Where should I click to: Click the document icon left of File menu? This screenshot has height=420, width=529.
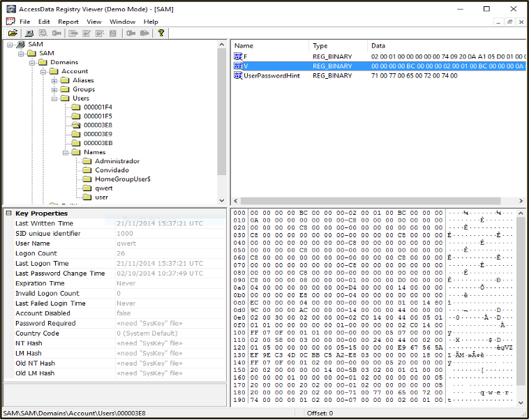point(10,22)
